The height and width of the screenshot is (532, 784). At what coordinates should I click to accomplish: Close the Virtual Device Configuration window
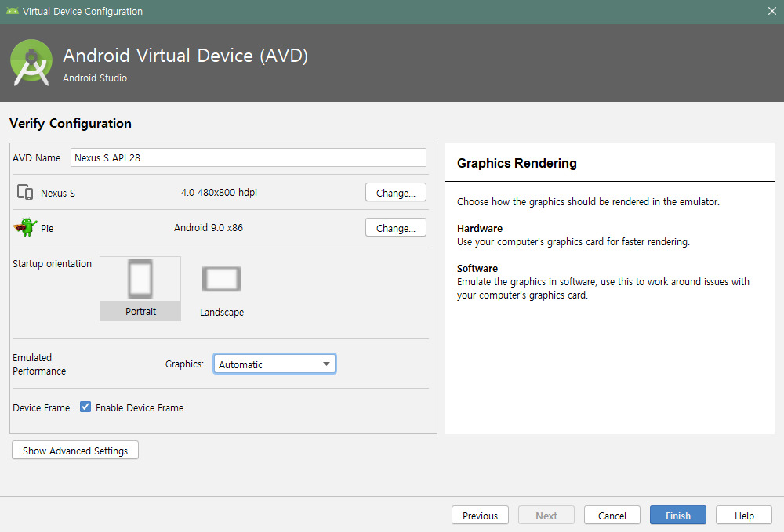pos(772,11)
